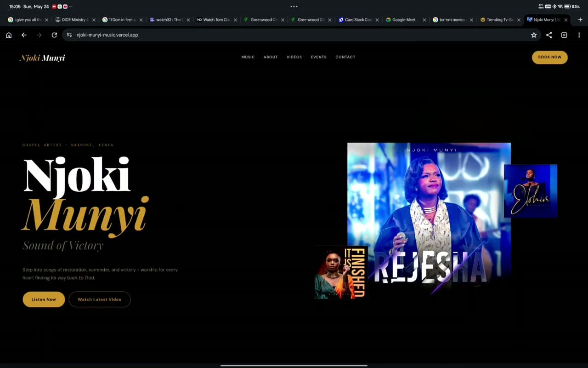Click the BOOK NOW button
Image resolution: width=588 pixels, height=368 pixels.
(550, 57)
